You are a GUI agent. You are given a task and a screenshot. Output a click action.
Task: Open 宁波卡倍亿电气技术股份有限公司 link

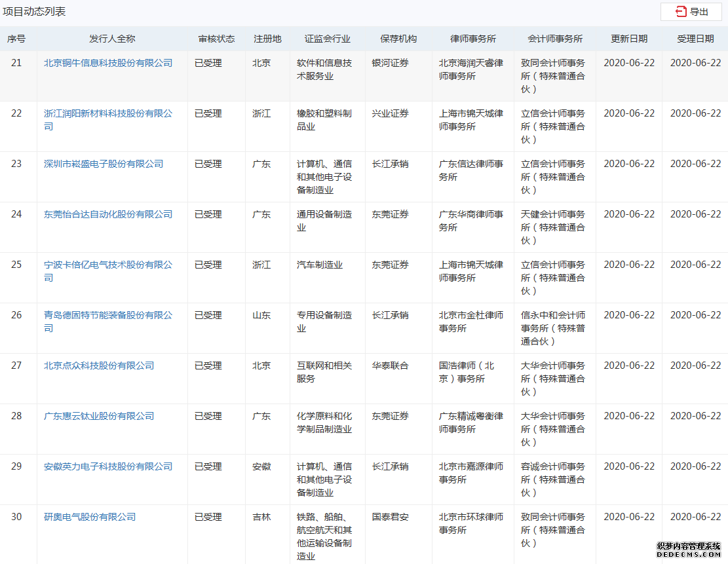tap(108, 271)
